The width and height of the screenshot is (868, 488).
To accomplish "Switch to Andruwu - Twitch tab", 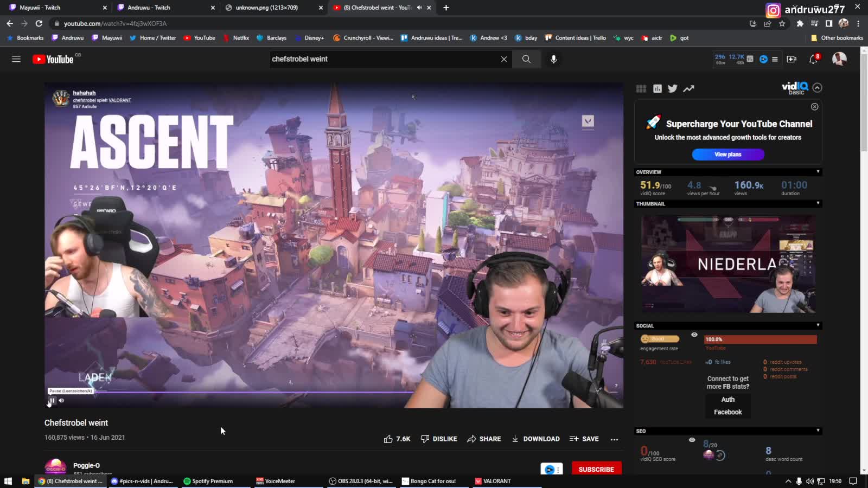I will (x=167, y=8).
